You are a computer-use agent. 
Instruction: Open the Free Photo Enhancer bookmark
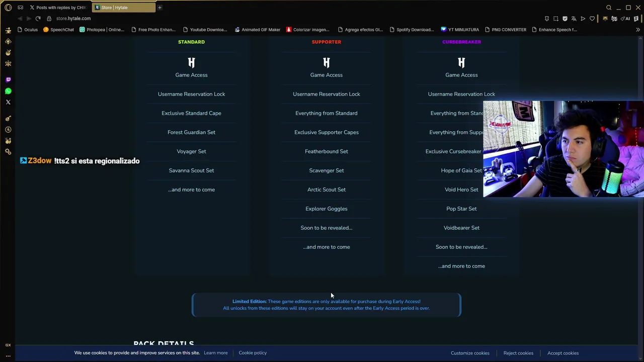point(153,30)
